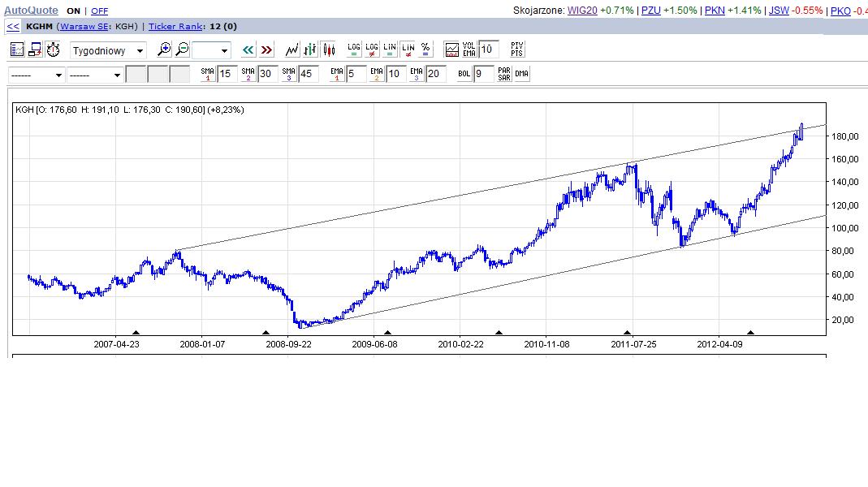
Task: Toggle the BOL Bollinger bands indicator
Action: pyautogui.click(x=464, y=74)
